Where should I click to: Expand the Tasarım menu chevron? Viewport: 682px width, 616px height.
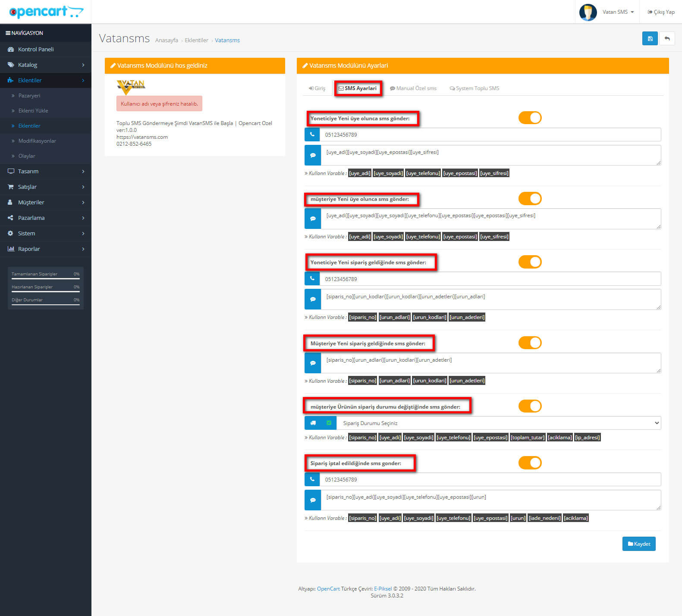[x=83, y=171]
